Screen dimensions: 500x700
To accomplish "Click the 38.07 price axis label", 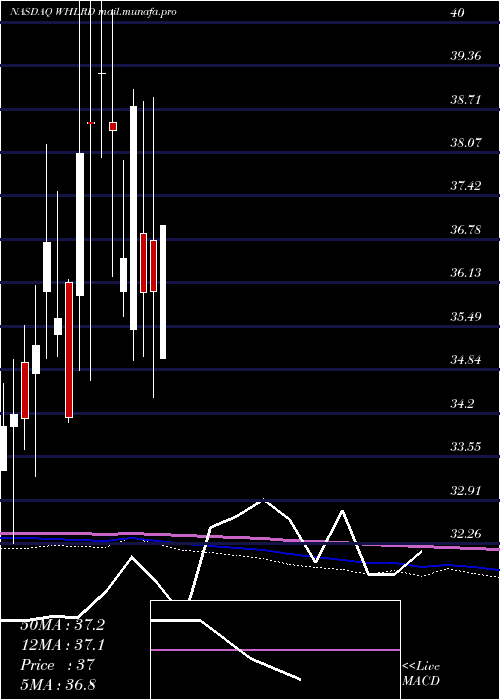I will (466, 143).
